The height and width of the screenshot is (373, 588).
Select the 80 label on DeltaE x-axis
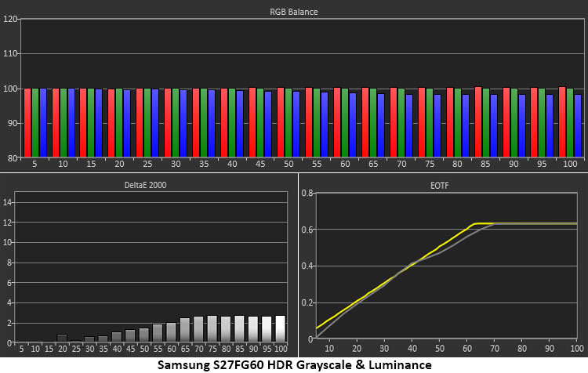pos(226,349)
